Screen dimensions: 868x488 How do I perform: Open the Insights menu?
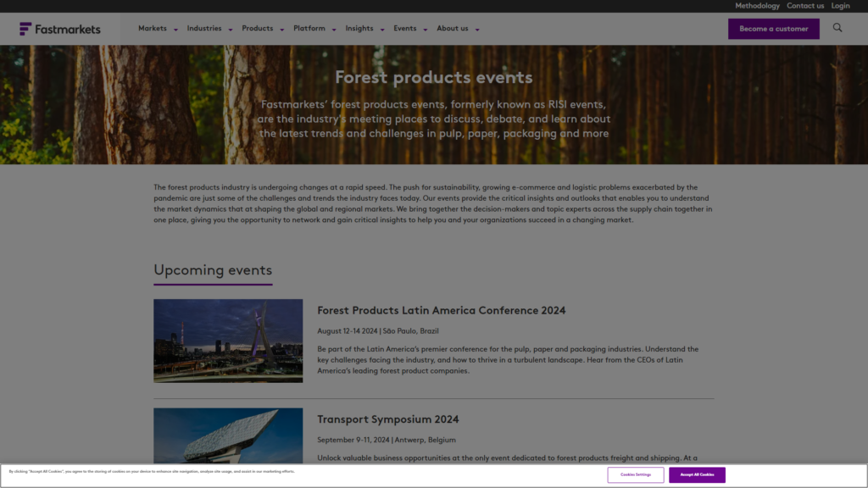[x=359, y=29]
